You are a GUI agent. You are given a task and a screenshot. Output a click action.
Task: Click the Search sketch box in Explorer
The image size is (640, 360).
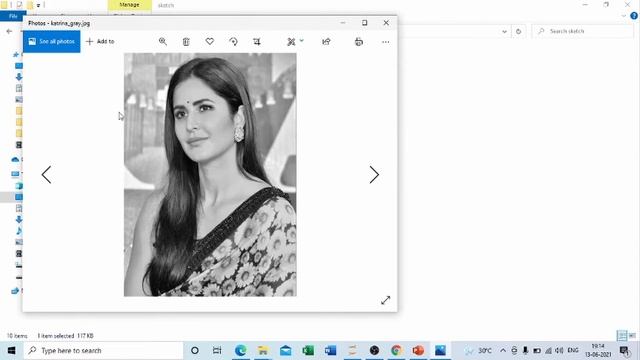pos(583,31)
